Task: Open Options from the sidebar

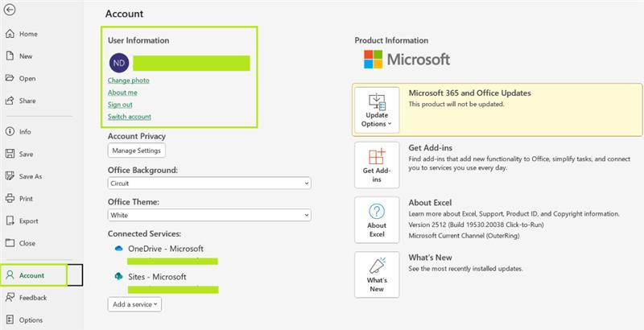Action: click(25, 320)
